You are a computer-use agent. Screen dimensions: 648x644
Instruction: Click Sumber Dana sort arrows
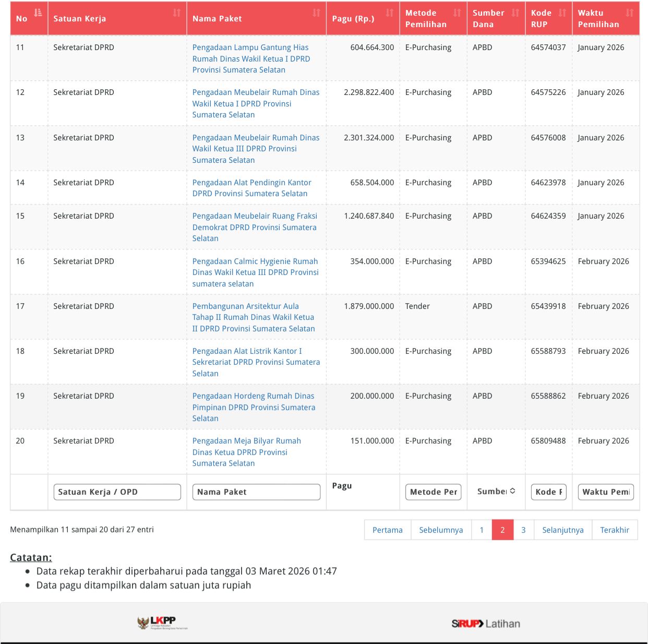515,13
